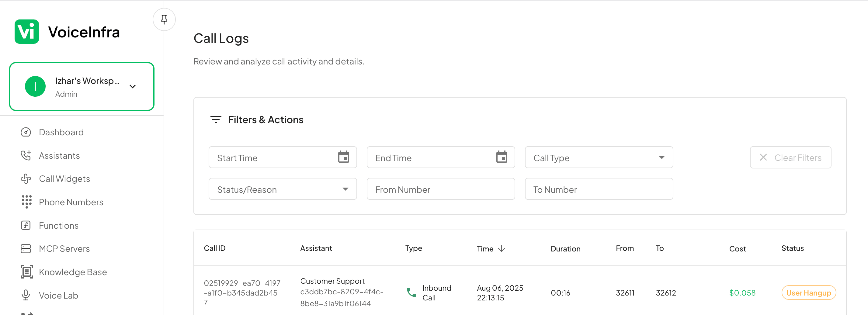Toggle the sidebar pin
This screenshot has height=315, width=868.
[164, 19]
